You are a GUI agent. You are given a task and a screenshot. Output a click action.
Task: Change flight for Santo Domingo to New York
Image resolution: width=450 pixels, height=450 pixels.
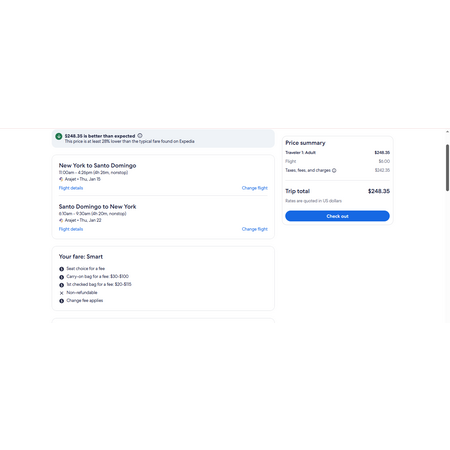[x=255, y=229]
